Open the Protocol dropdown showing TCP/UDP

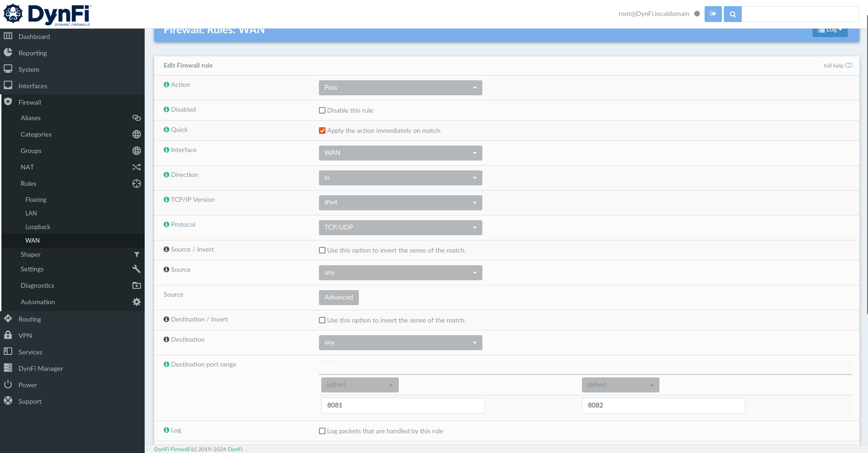click(401, 228)
